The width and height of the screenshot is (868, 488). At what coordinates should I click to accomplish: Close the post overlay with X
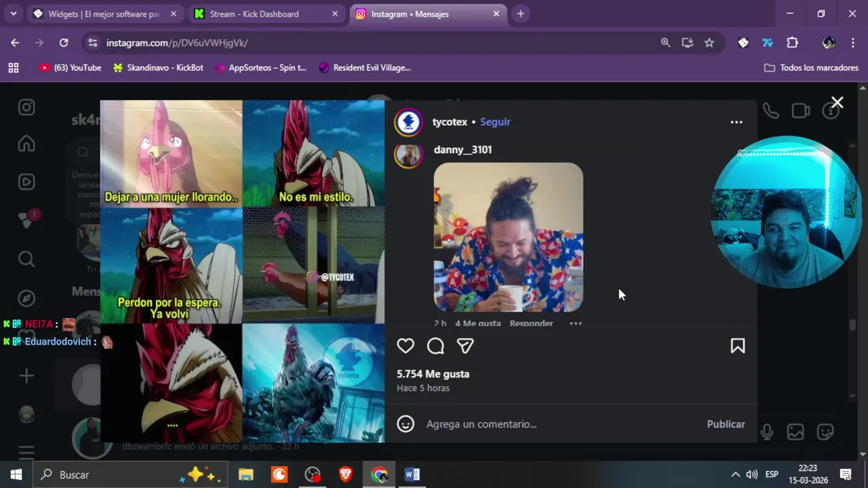point(837,103)
